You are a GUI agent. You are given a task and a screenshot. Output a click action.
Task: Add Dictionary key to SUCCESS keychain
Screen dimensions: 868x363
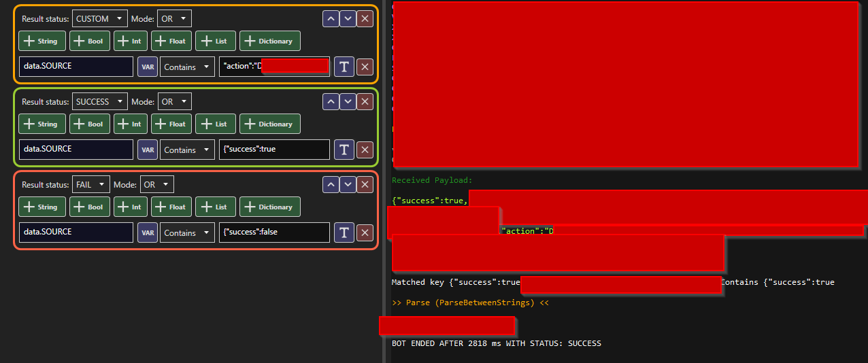point(270,124)
